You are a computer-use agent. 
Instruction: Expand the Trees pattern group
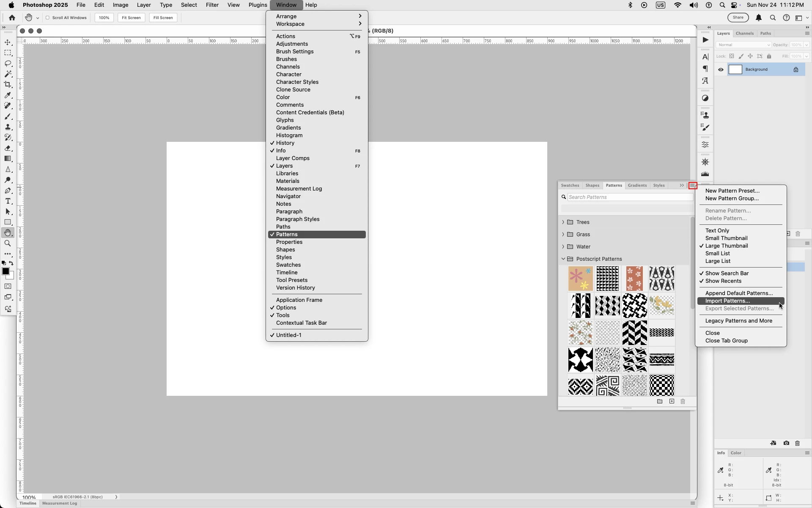(x=563, y=222)
